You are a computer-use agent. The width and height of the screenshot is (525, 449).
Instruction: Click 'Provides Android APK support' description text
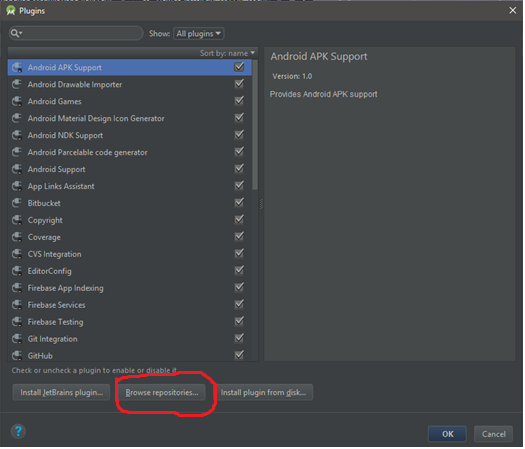pos(324,95)
